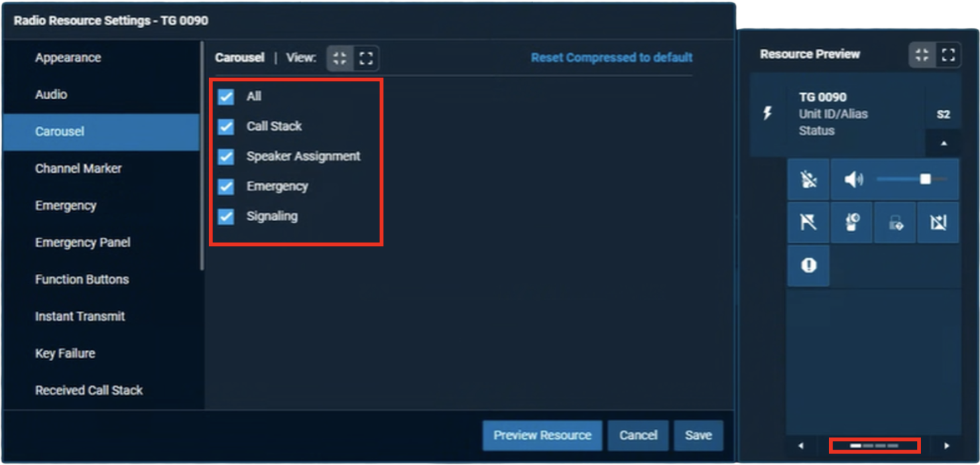Click the crossed-out flag channel marker icon

pos(808,222)
